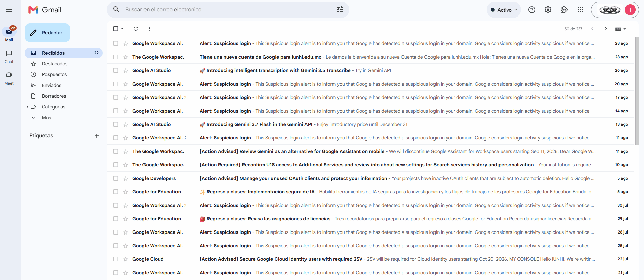This screenshot has width=644, height=280.
Task: Open Destacados folder
Action: (64, 64)
